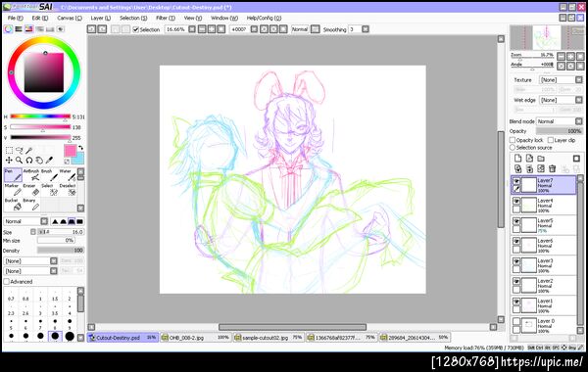Image resolution: width=588 pixels, height=372 pixels.
Task: Click the hue slider bar
Action: point(40,116)
